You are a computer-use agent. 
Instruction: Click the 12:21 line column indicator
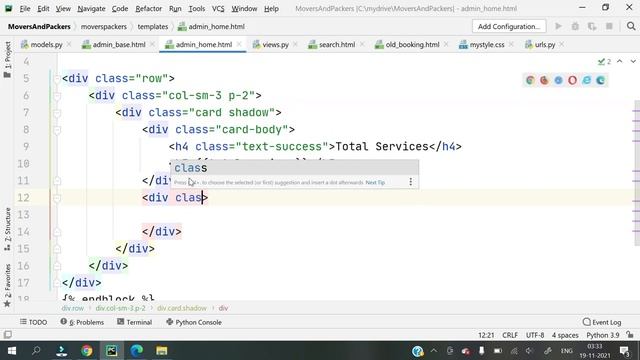[x=486, y=335]
